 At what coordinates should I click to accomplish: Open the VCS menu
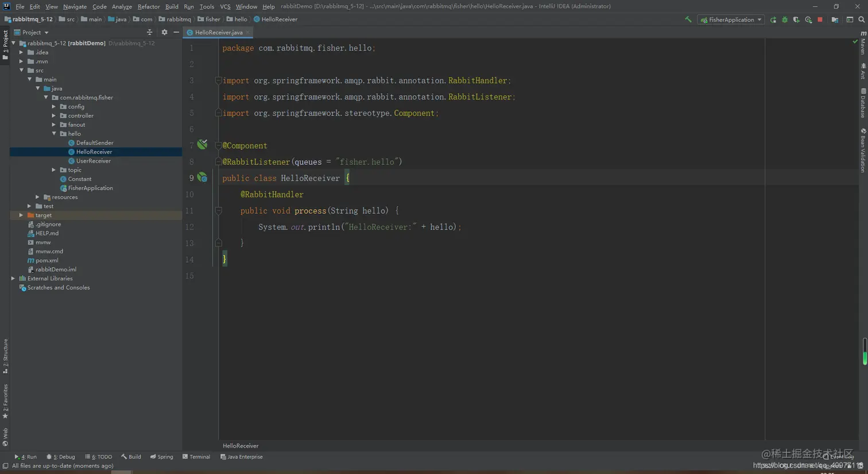point(225,6)
